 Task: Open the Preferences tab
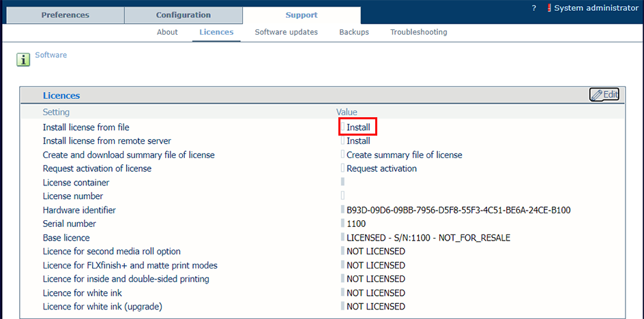point(65,15)
